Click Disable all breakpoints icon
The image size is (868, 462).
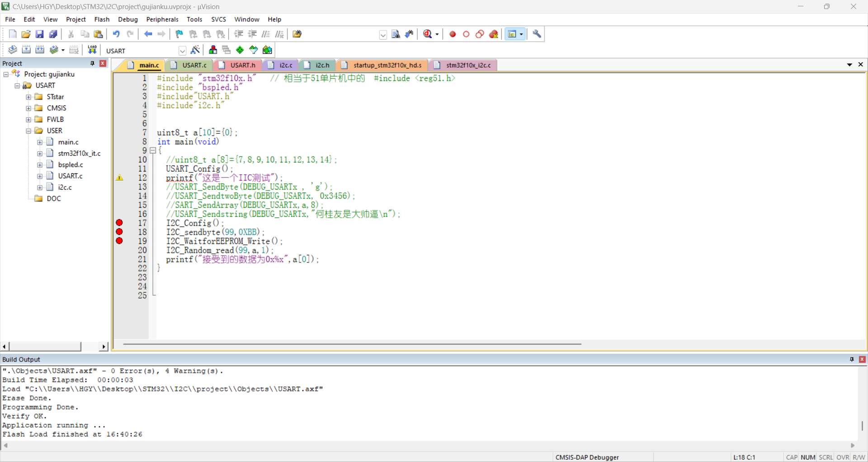[480, 34]
